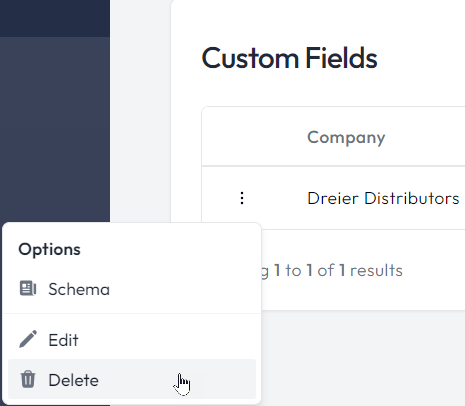Click the Custom Fields page heading
This screenshot has width=465, height=406.
pos(289,58)
